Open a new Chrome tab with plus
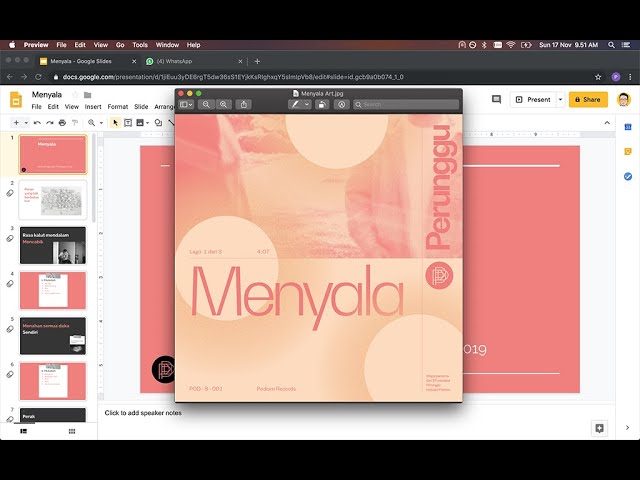Screen dimensions: 640x480 [257, 61]
